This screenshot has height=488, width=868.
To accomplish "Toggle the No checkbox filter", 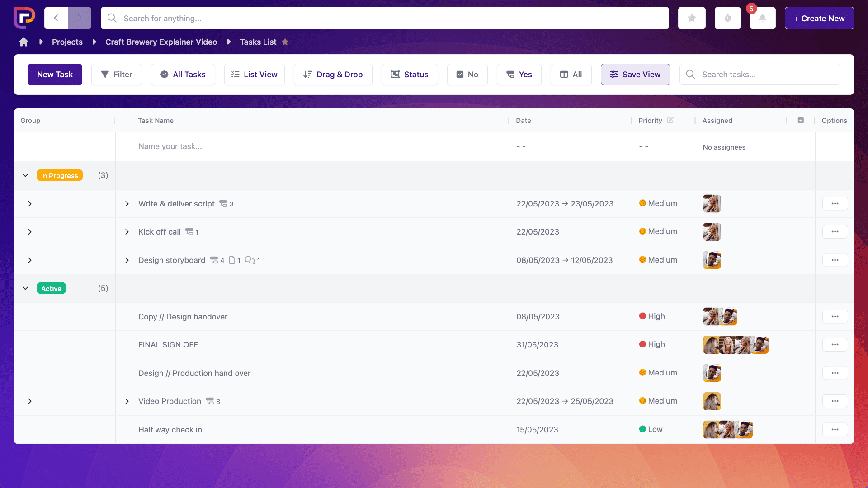I will pos(467,75).
